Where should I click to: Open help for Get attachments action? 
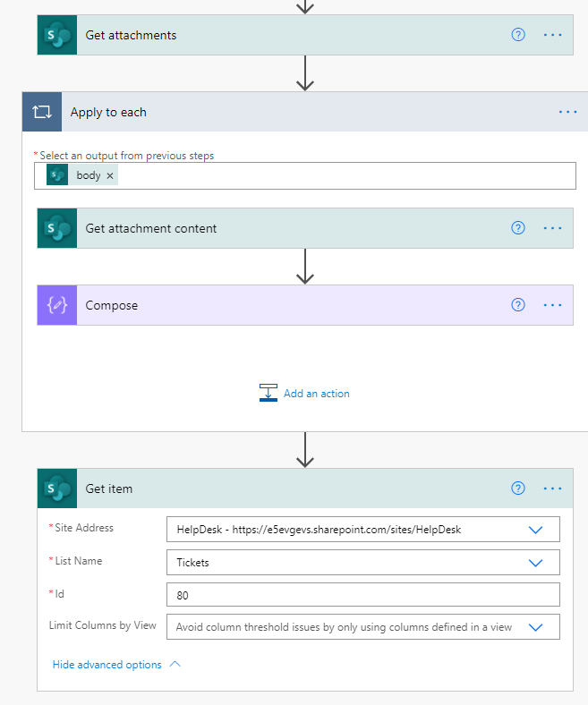click(x=517, y=35)
